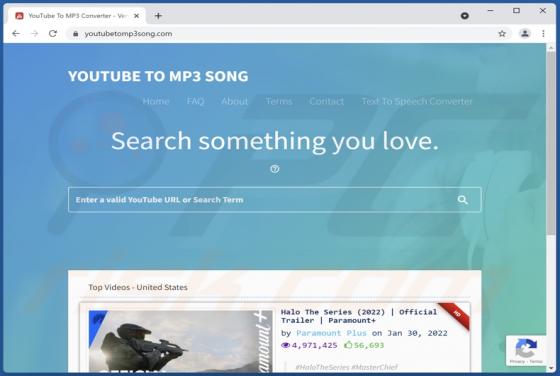
Task: Maximize the browser window
Action: point(516,11)
